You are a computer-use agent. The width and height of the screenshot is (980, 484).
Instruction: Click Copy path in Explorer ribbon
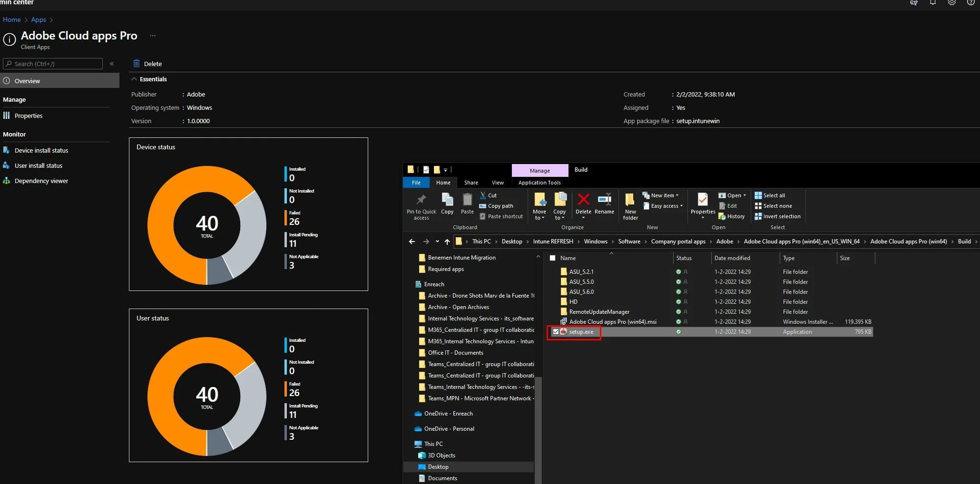496,206
